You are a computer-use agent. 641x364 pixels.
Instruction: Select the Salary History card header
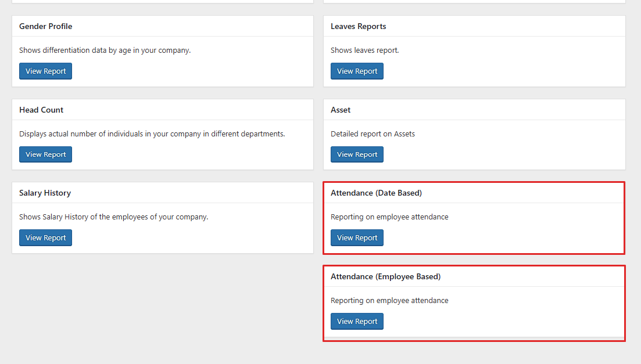(45, 193)
